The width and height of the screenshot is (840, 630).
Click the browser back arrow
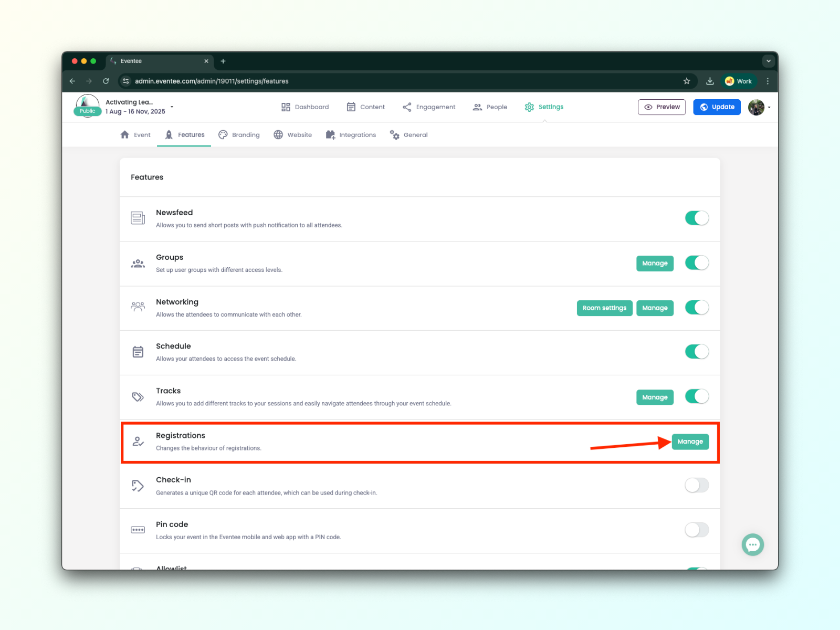tap(72, 81)
